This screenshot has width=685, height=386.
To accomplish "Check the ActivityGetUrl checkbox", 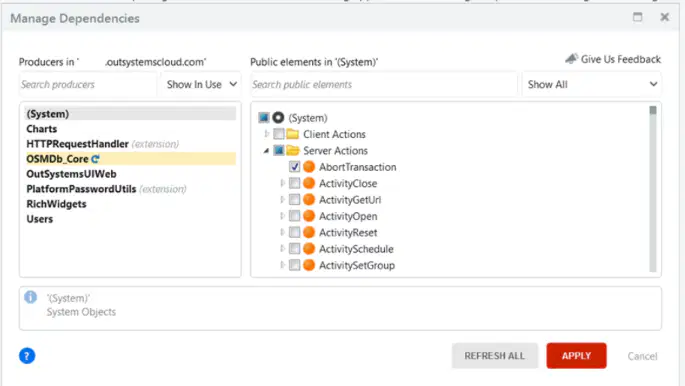I will pyautogui.click(x=294, y=200).
